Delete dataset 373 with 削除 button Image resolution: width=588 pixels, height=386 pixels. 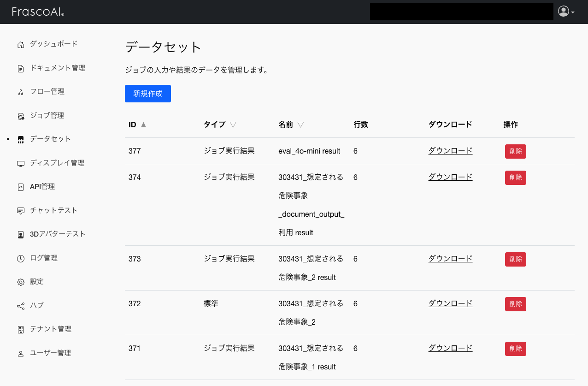516,259
